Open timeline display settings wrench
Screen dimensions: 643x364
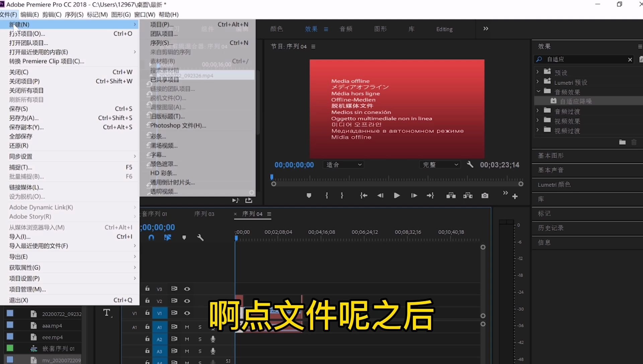coord(200,238)
